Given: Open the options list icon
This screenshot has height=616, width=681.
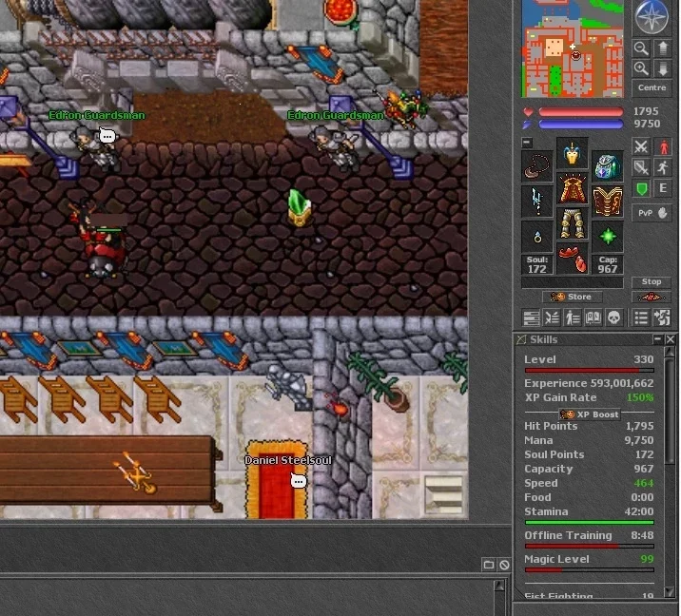Looking at the screenshot, I should click(641, 318).
